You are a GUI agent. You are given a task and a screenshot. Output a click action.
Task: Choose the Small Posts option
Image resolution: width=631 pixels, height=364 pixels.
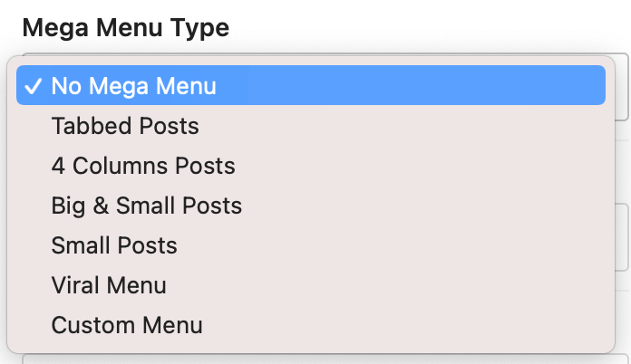(x=114, y=245)
